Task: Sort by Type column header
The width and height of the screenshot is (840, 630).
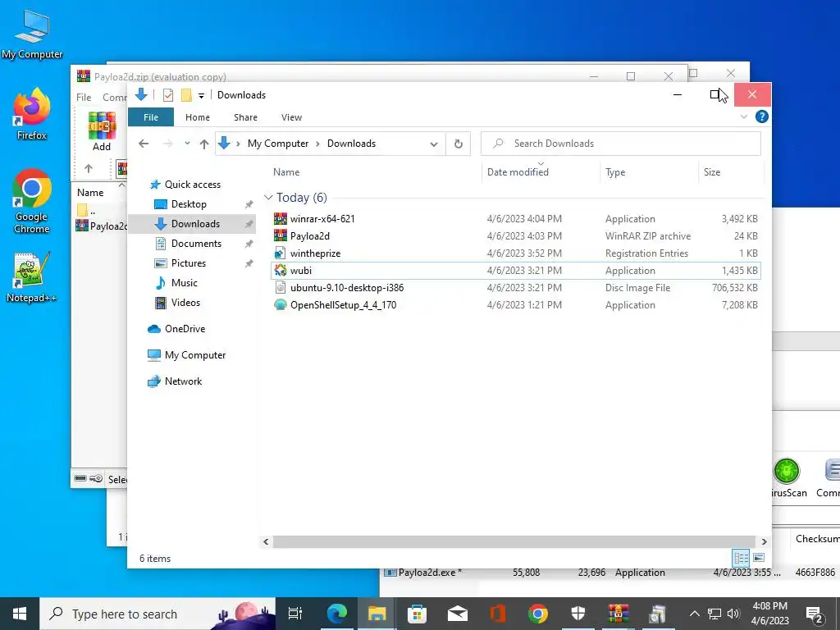Action: 615,172
